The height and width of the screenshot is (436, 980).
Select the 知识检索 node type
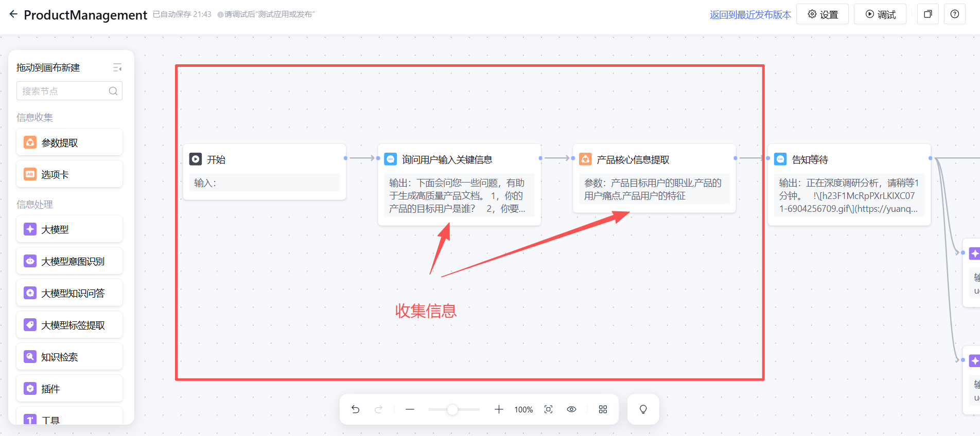[69, 357]
